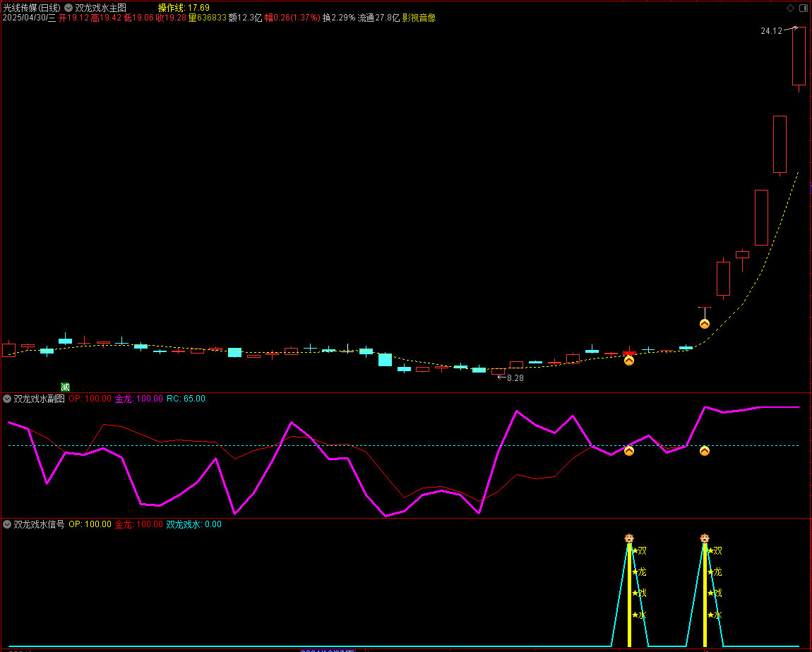Click the right arrow icon in 副图 panel

(704, 451)
